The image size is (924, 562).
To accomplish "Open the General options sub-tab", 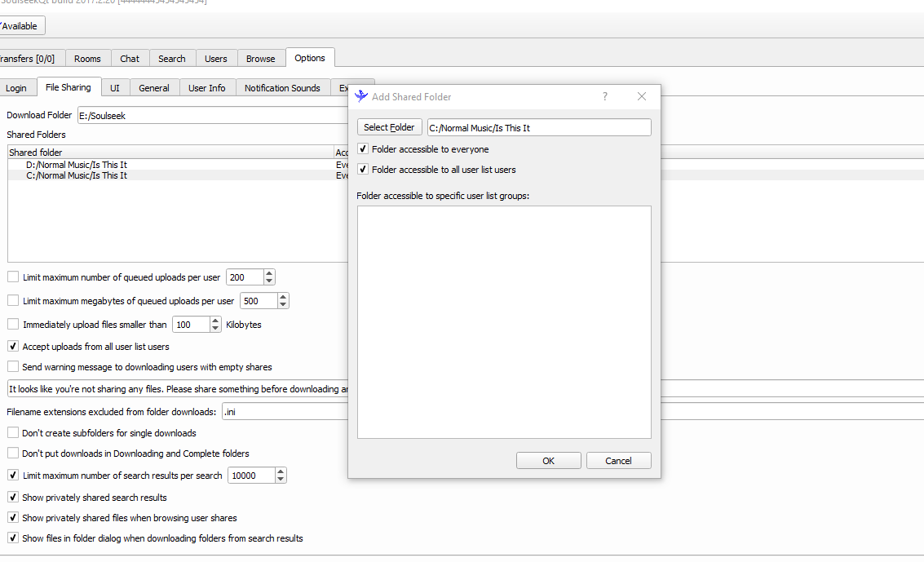I will pyautogui.click(x=154, y=88).
